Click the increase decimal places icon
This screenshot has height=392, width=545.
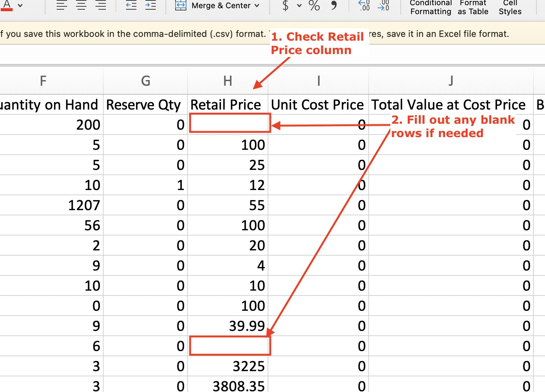point(364,6)
